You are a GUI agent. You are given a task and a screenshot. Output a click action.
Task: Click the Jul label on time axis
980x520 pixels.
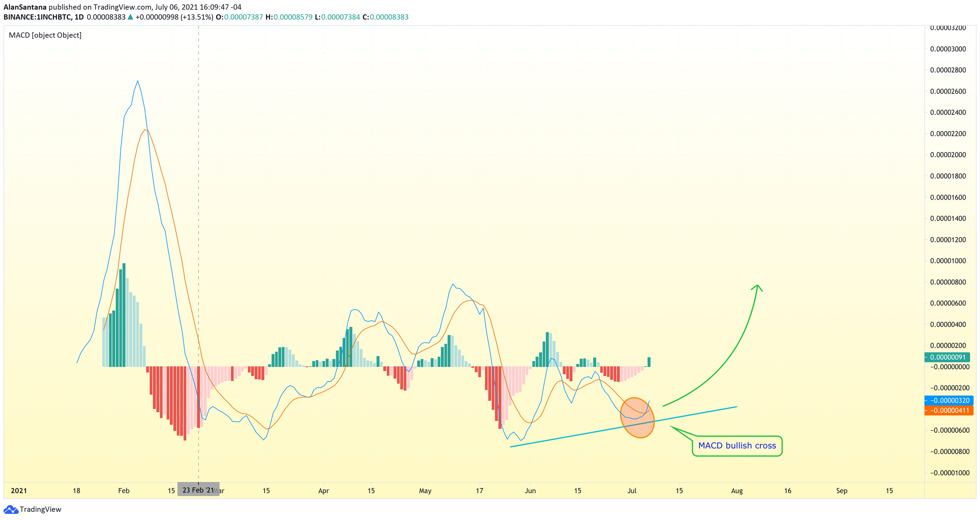point(632,491)
